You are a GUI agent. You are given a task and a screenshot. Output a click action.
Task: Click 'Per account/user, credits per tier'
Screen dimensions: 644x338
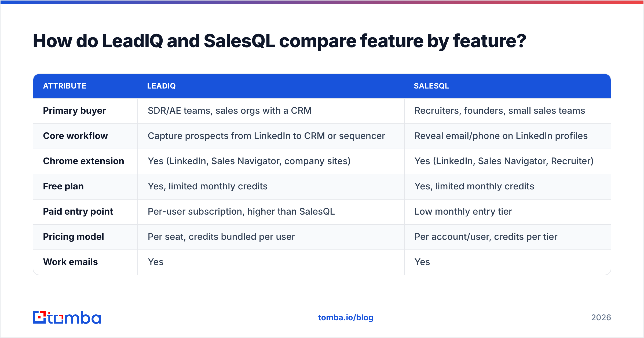tap(486, 237)
